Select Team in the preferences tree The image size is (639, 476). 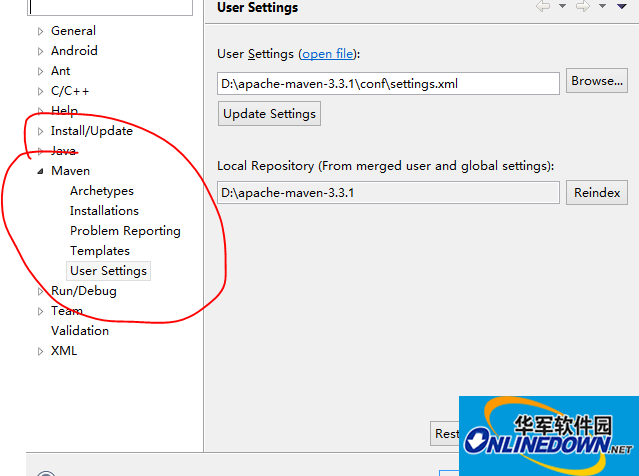(x=67, y=311)
